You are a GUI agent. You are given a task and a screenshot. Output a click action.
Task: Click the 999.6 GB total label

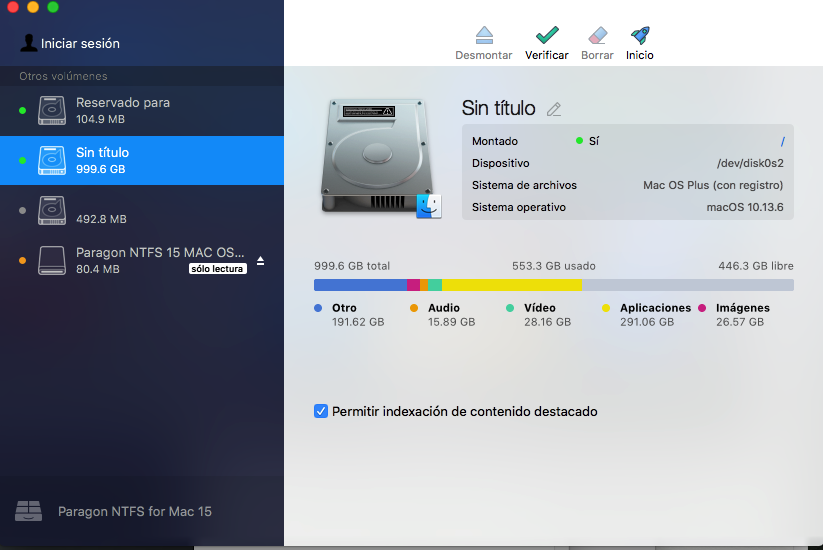click(352, 266)
